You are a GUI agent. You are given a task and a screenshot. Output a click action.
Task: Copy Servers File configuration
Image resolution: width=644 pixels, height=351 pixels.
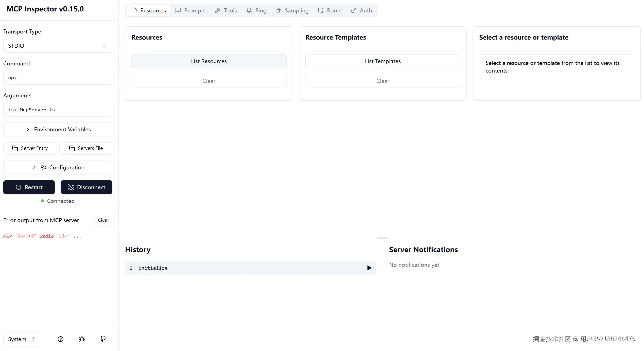86,148
